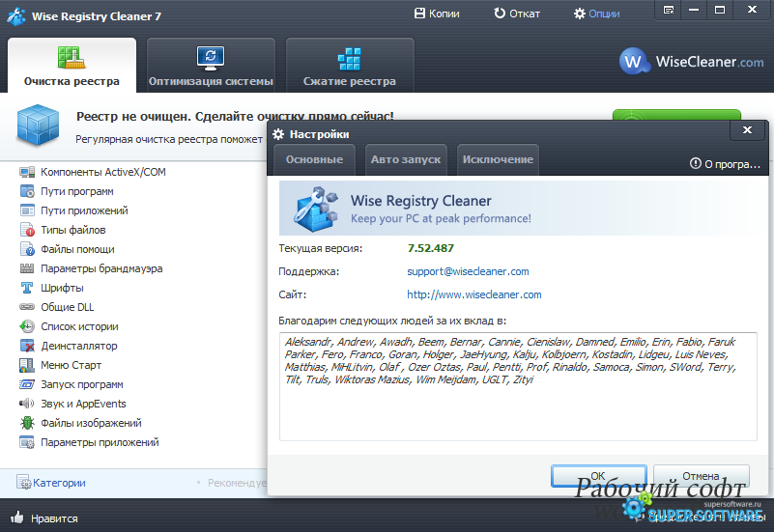Select the Деинсталлятор label
Screen dimensions: 774x532
pos(79,346)
